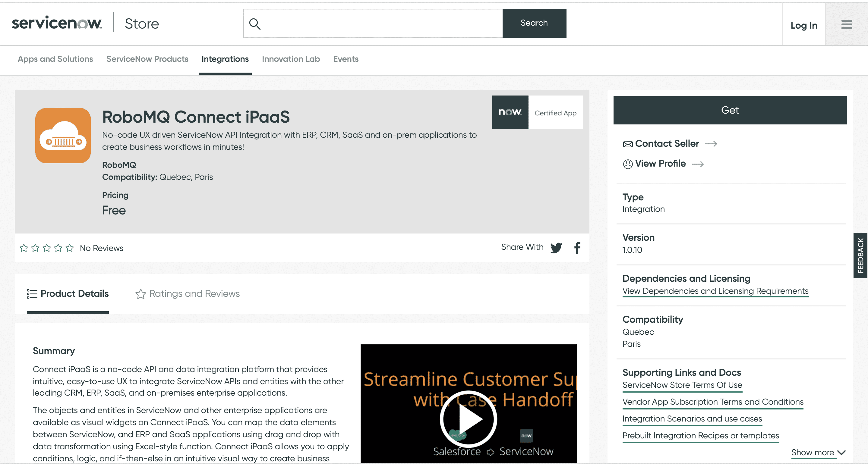Click the star icon on Ratings and Reviews tab
Image resolution: width=868 pixels, height=464 pixels.
click(x=140, y=294)
